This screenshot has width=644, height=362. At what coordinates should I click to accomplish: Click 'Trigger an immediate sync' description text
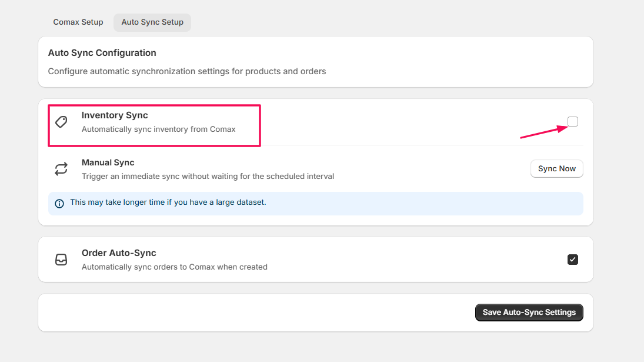(x=208, y=177)
